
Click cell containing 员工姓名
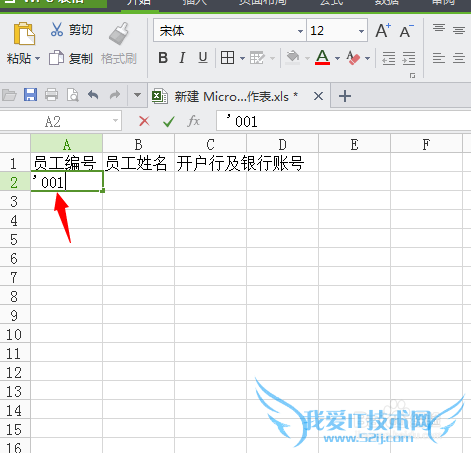pyautogui.click(x=138, y=163)
